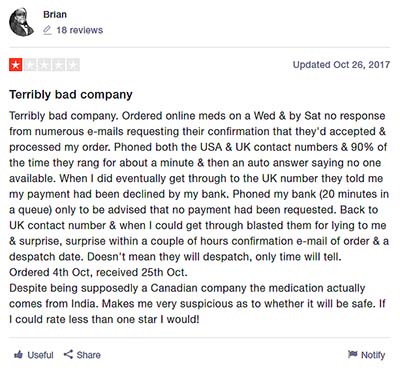Open reviewer name Brian
400x368 pixels.
pyautogui.click(x=55, y=15)
